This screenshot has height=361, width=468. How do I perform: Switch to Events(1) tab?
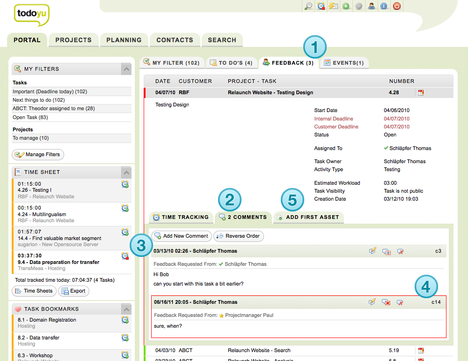[x=344, y=63]
